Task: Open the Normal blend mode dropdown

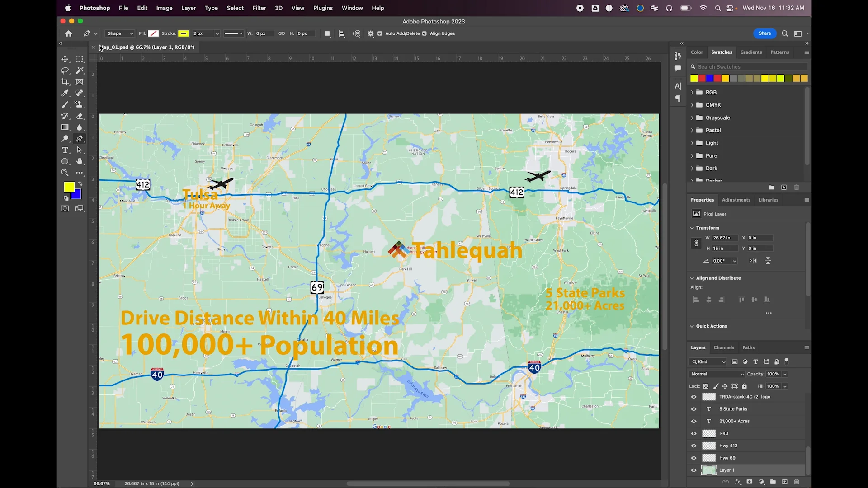Action: coord(716,374)
